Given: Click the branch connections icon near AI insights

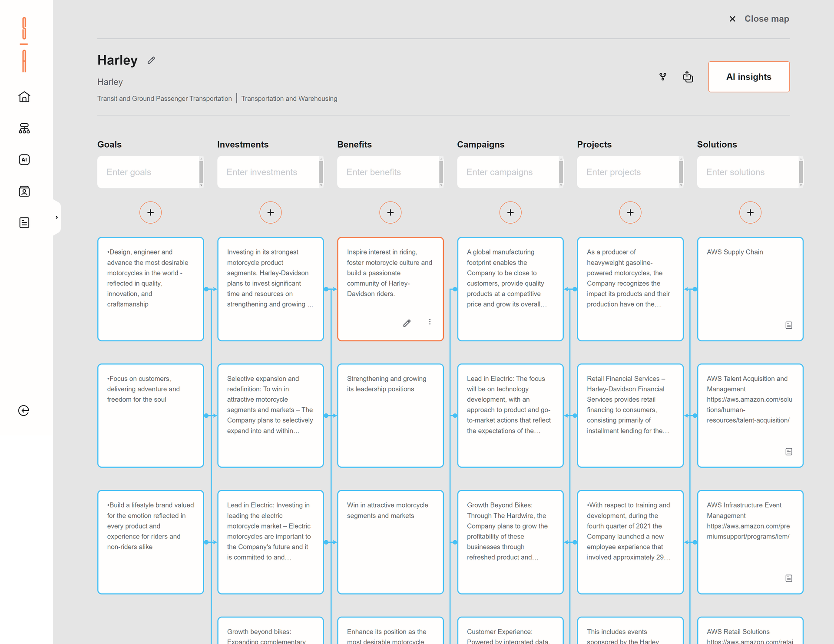Looking at the screenshot, I should coord(663,77).
